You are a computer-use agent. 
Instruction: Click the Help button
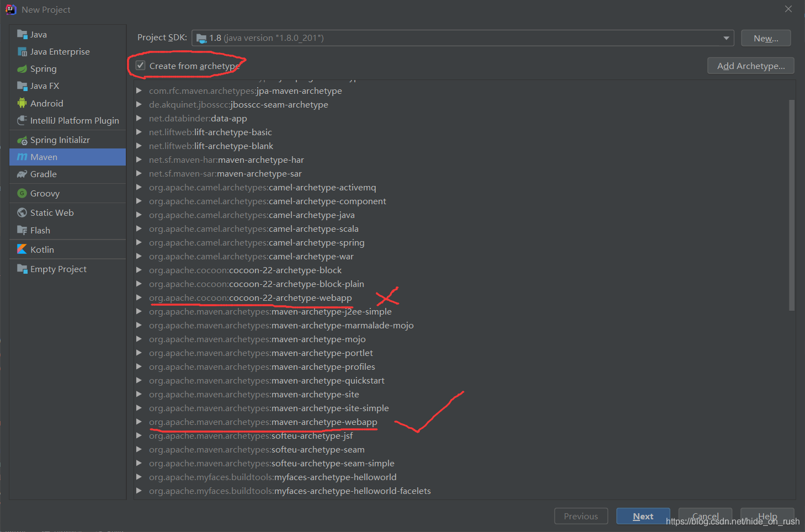[767, 516]
